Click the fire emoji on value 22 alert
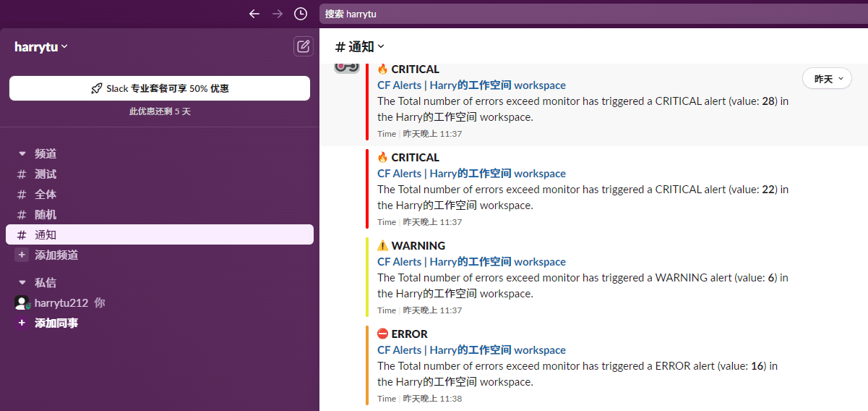Image resolution: width=868 pixels, height=411 pixels. 383,158
